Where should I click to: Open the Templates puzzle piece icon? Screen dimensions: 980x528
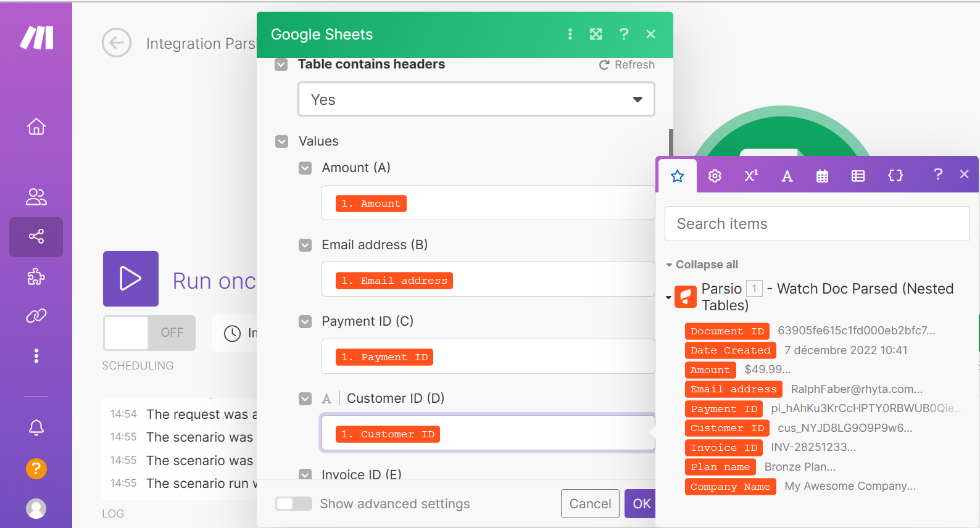[x=36, y=276]
